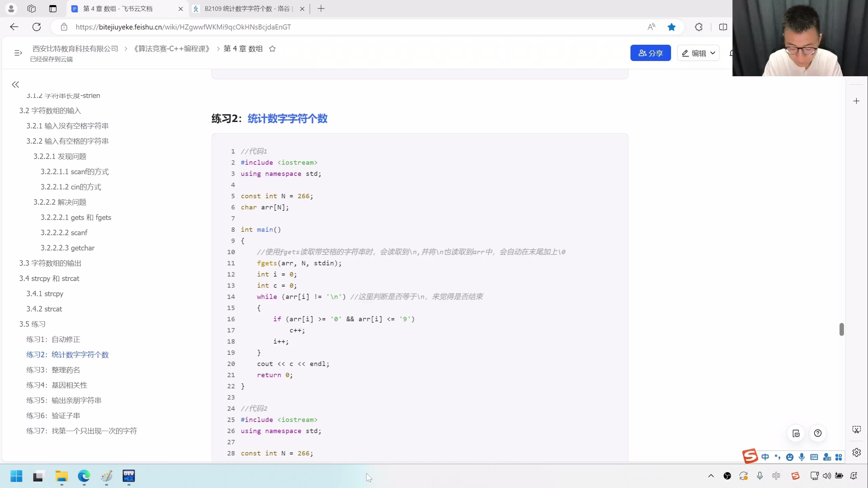868x488 pixels.
Task: Open the split screen icon
Action: point(723,27)
